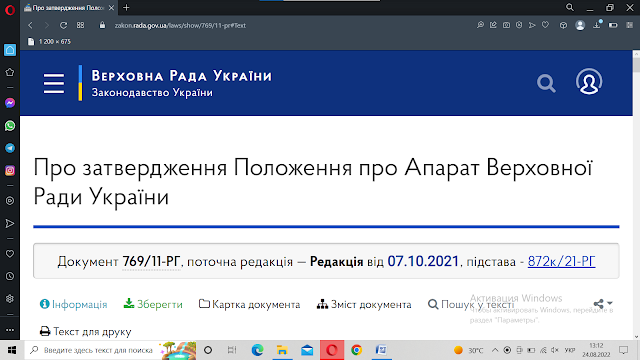Open the Windows Start menu
The width and height of the screenshot is (640, 360).
[12, 350]
